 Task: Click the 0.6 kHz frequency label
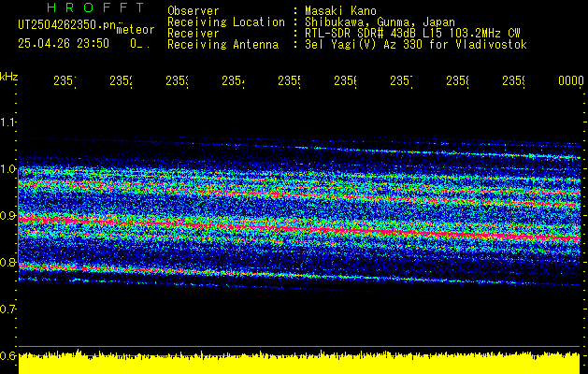coord(7,355)
